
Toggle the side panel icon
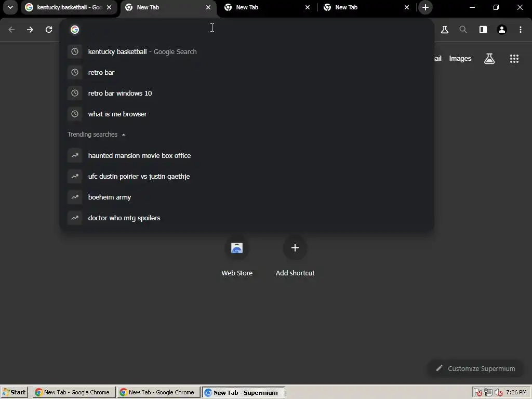[483, 30]
